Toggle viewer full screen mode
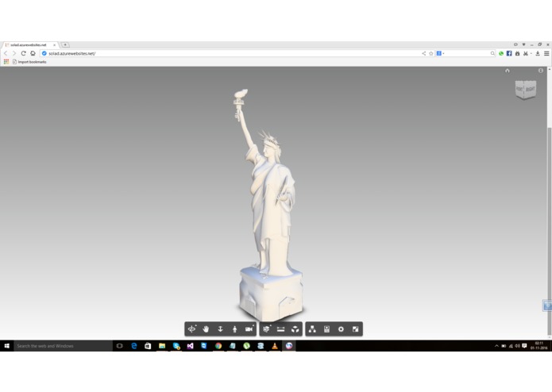The height and width of the screenshot is (392, 552). tap(356, 329)
